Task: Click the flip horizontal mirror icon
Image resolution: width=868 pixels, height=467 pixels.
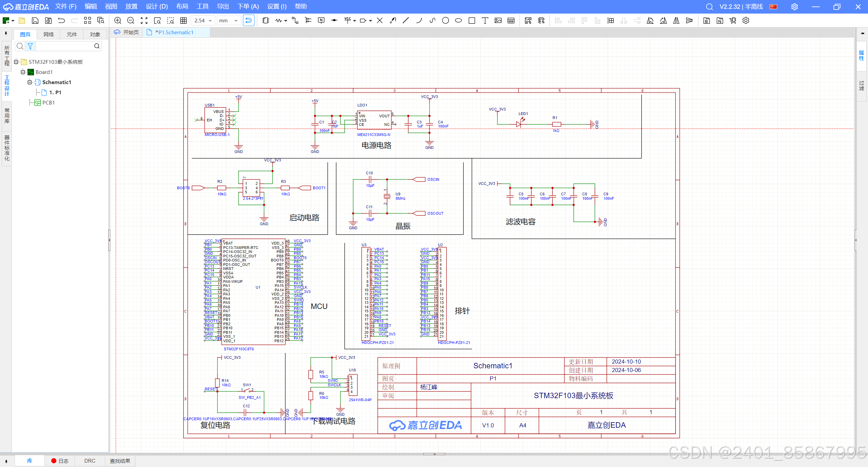Action: [676, 21]
